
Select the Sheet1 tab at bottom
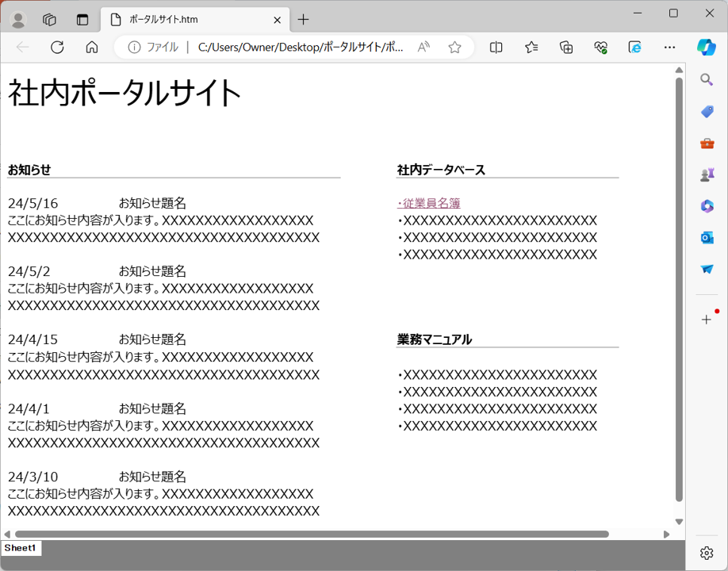(x=21, y=548)
